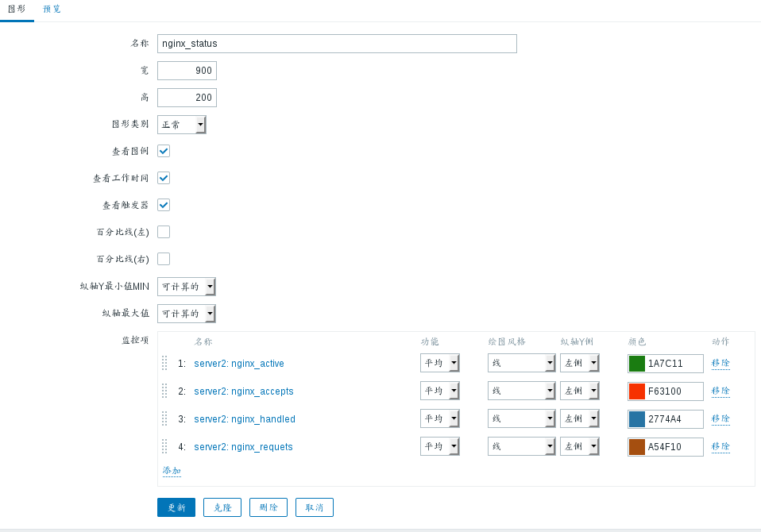The image size is (761, 532).
Task: Focus the 名称 field containing nginx_status
Action: [337, 44]
